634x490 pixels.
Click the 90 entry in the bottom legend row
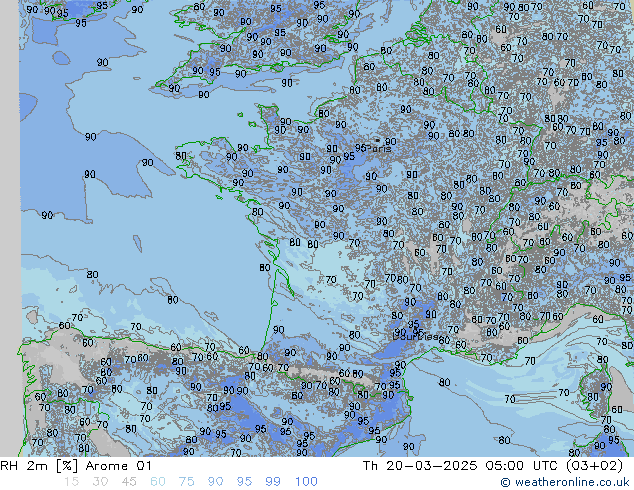pos(216,481)
